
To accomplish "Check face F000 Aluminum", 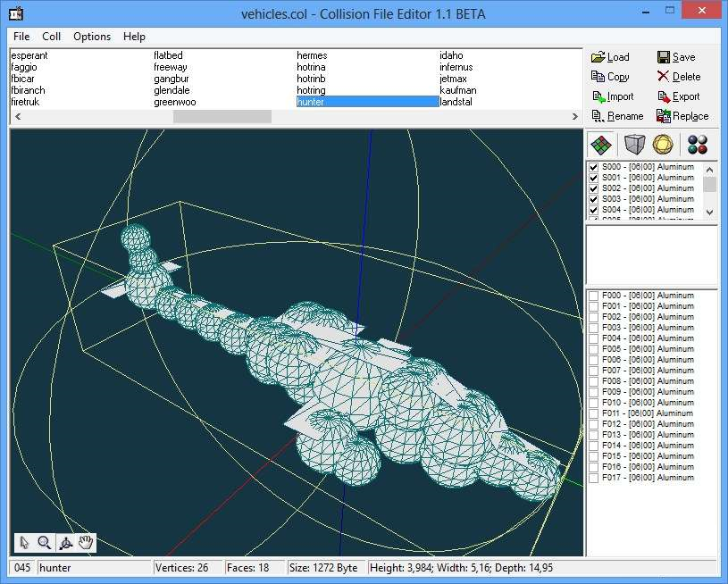I will [x=593, y=296].
